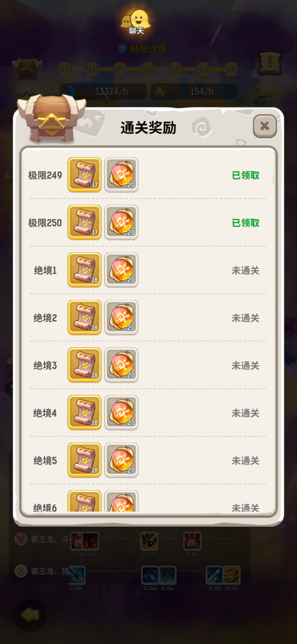Image resolution: width=297 pixels, height=644 pixels.
Task: Tap the scroll reward icon for 绝境3
Action: pyautogui.click(x=84, y=365)
